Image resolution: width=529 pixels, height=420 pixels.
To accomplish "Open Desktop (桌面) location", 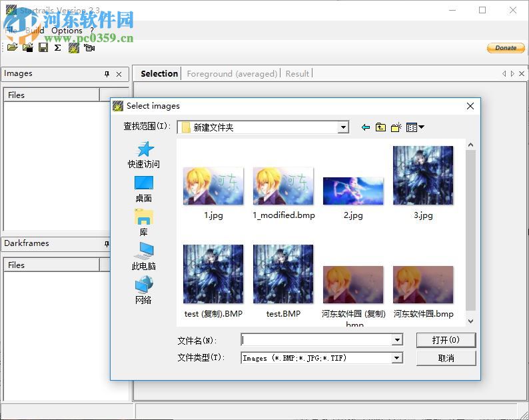I will tap(144, 189).
